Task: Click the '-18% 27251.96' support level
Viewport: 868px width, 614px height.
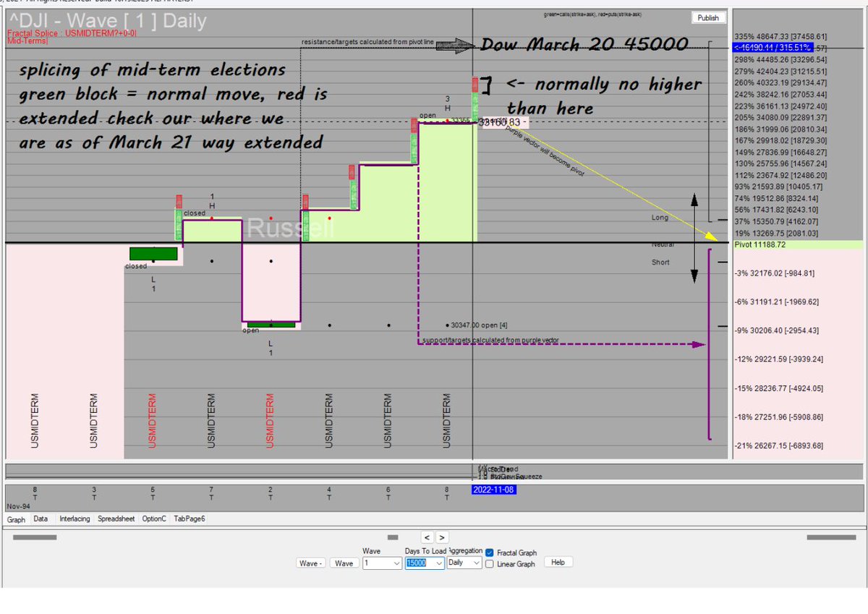Action: pos(778,417)
